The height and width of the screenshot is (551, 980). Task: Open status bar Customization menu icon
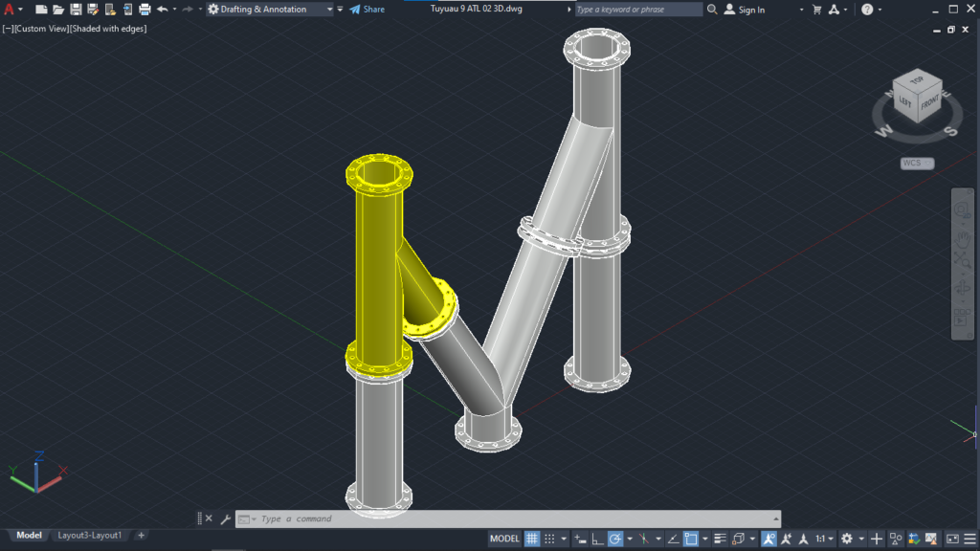[x=969, y=539]
